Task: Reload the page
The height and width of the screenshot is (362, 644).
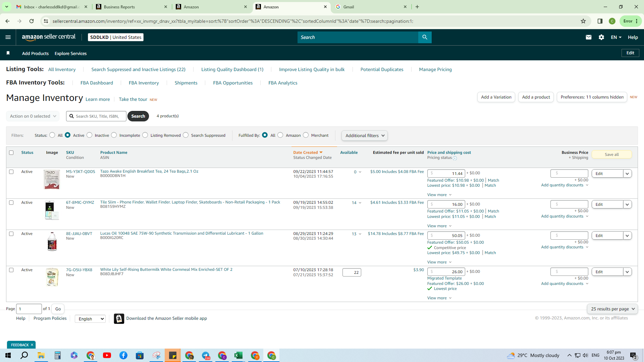Action: click(32, 21)
